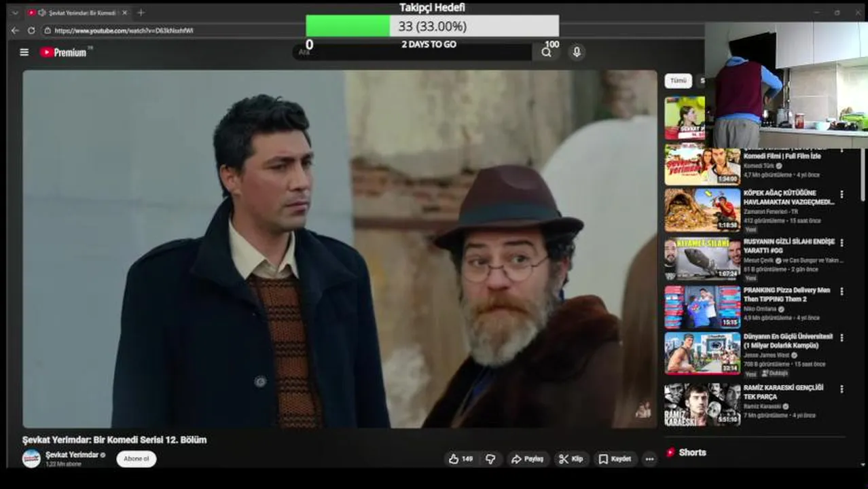Subscribe using the Abone ol button
868x489 pixels.
tap(137, 459)
